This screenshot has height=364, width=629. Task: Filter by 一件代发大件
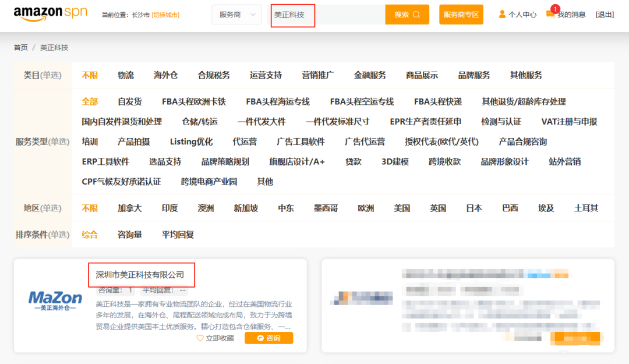262,122
